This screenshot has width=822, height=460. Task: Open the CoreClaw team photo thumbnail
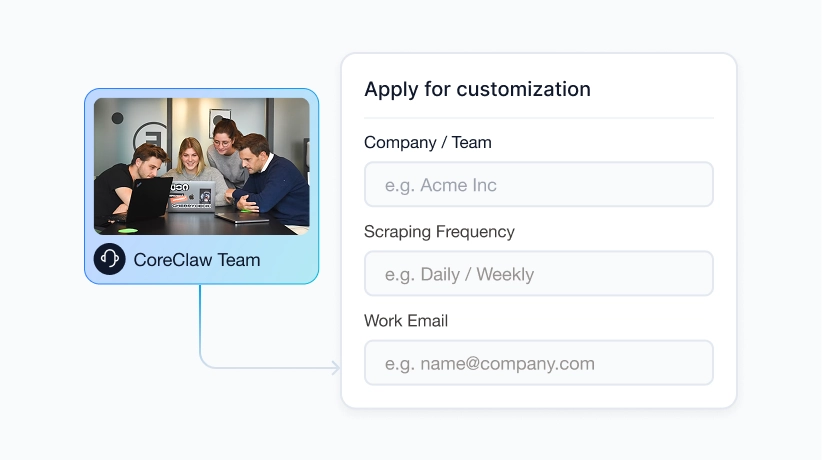pyautogui.click(x=202, y=166)
